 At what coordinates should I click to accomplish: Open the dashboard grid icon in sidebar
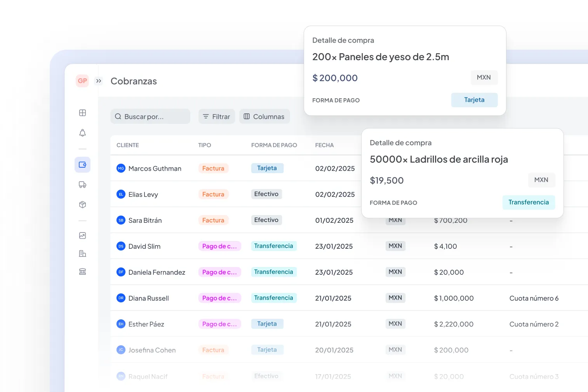[82, 113]
